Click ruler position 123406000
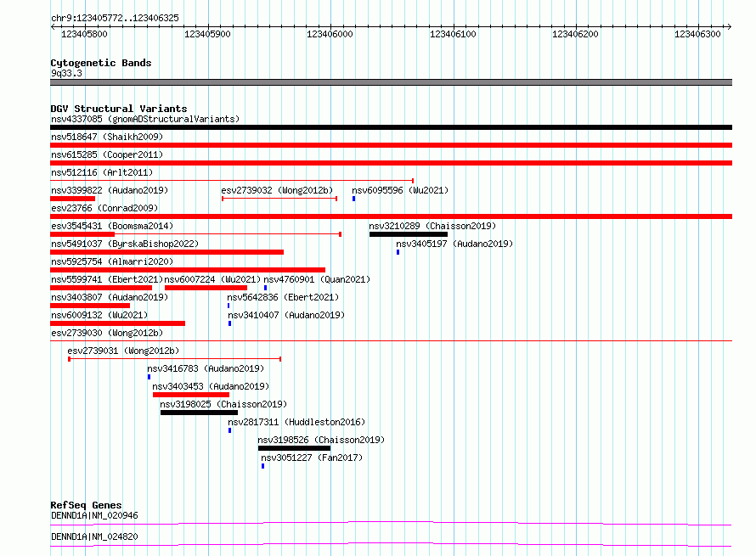The height and width of the screenshot is (556, 756). (x=330, y=34)
